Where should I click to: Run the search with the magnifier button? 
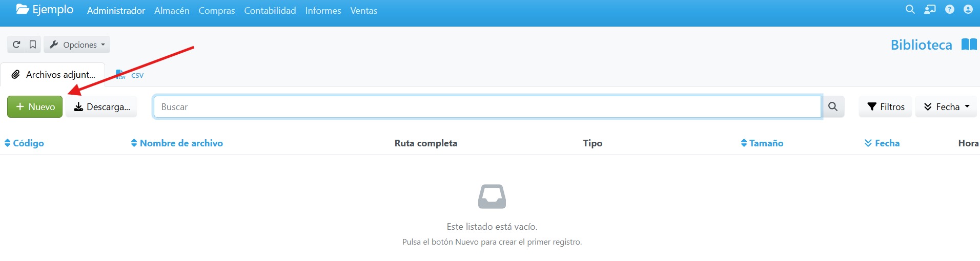(x=833, y=107)
